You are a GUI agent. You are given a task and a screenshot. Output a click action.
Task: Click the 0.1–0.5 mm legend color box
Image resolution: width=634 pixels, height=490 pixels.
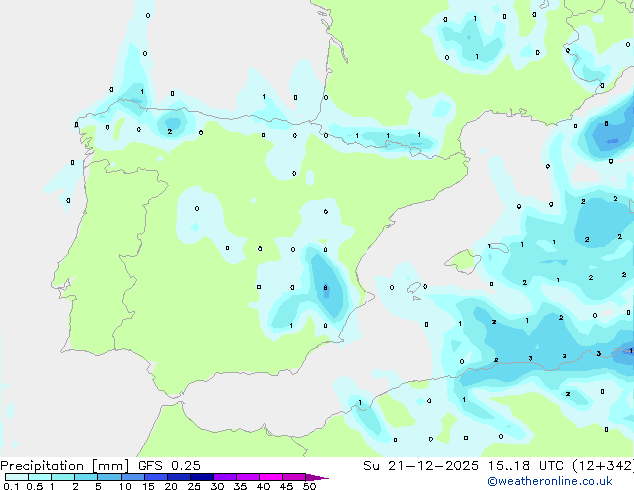click(17, 477)
